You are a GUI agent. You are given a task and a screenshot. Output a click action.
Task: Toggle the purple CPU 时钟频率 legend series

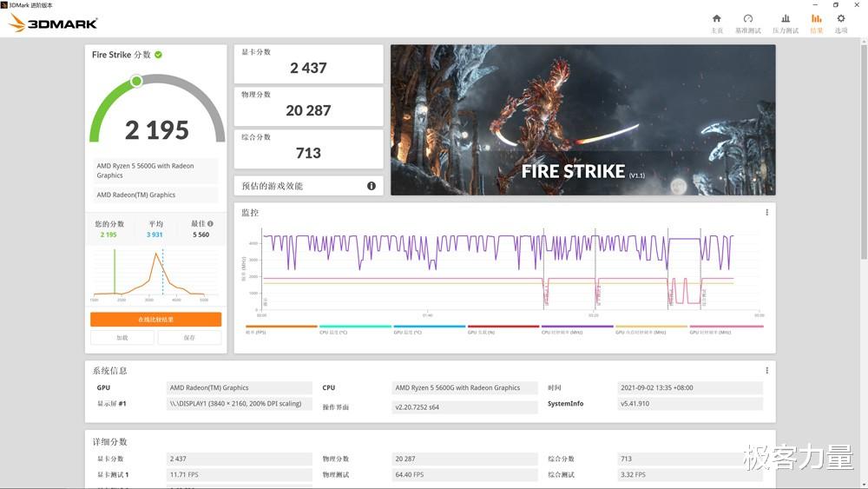coord(577,329)
